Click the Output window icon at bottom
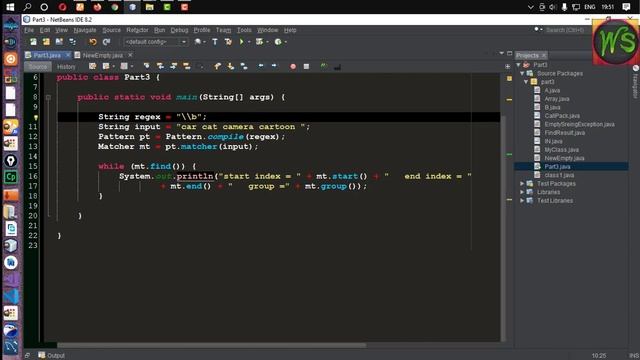This screenshot has width=640, height=360. pyautogui.click(x=42, y=355)
